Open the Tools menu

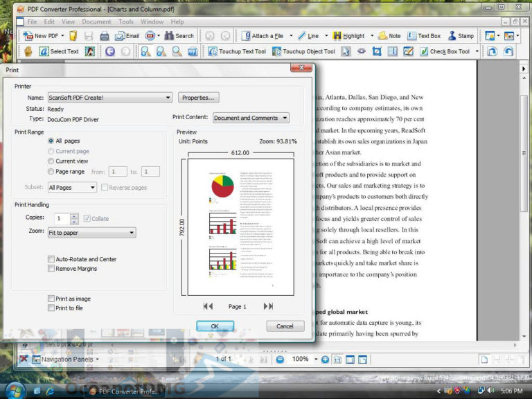(126, 21)
